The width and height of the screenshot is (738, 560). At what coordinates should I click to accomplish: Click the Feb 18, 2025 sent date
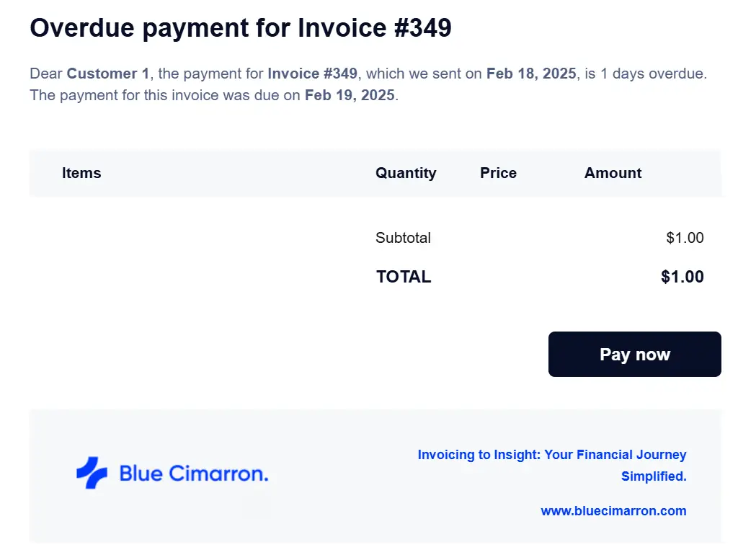[x=531, y=74]
